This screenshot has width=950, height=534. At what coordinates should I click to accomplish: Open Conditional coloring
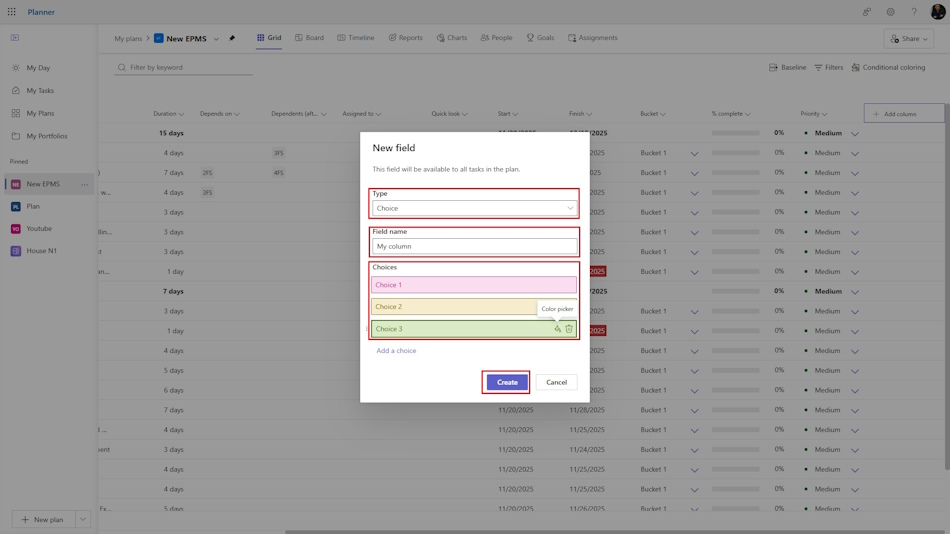[x=888, y=67]
